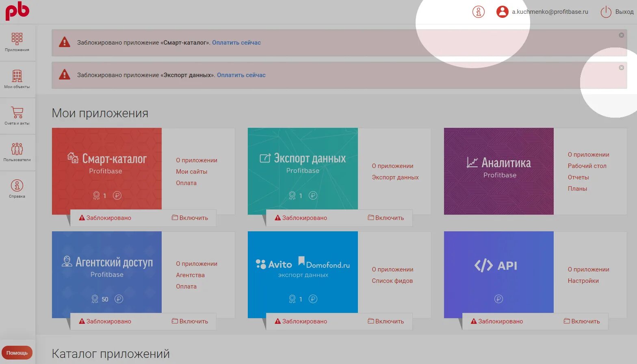Open the Счета и акты sidebar section

click(x=17, y=116)
